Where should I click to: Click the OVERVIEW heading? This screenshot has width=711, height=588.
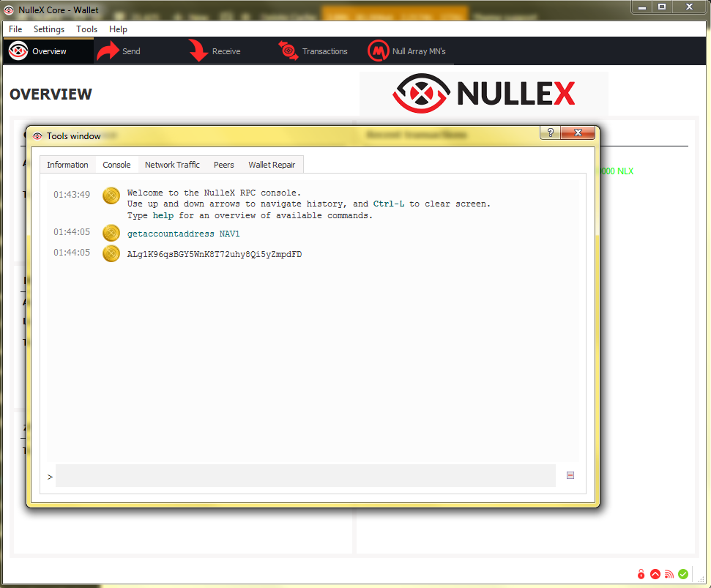point(51,94)
